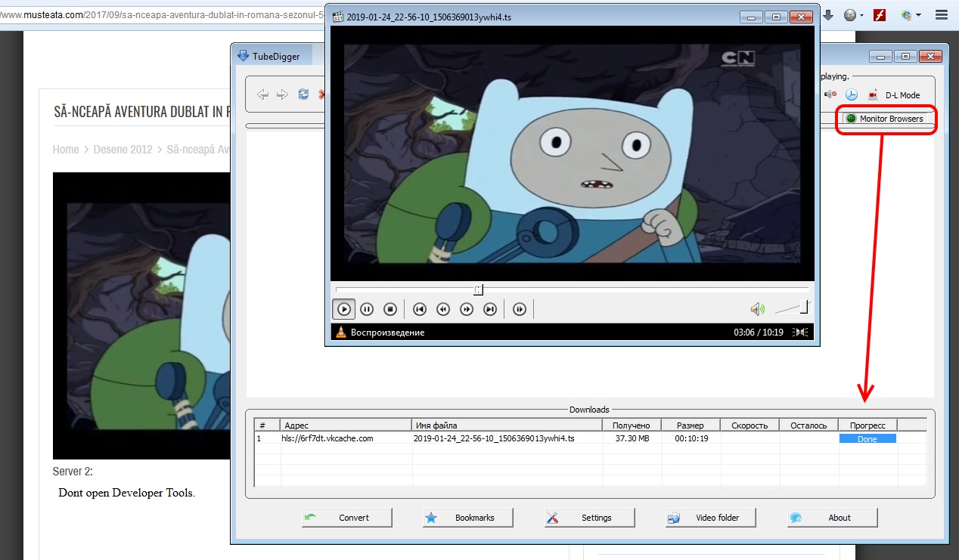Viewport: 959px width, 560px height.
Task: Click the red Flash extension icon
Action: coord(880,14)
